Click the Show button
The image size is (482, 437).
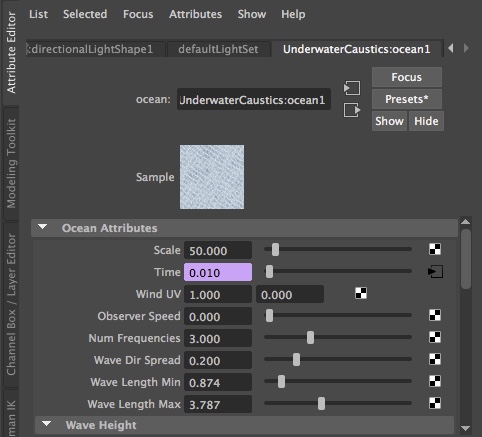(389, 121)
